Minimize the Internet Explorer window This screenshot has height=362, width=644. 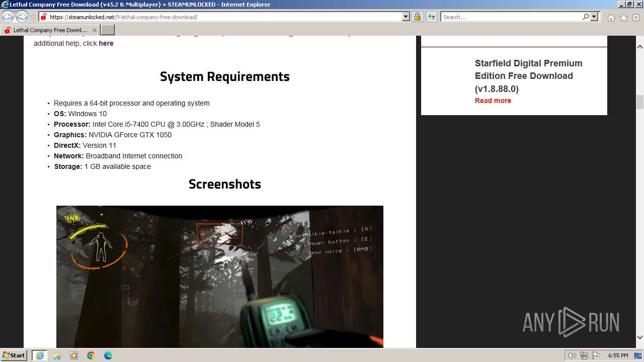coord(620,5)
